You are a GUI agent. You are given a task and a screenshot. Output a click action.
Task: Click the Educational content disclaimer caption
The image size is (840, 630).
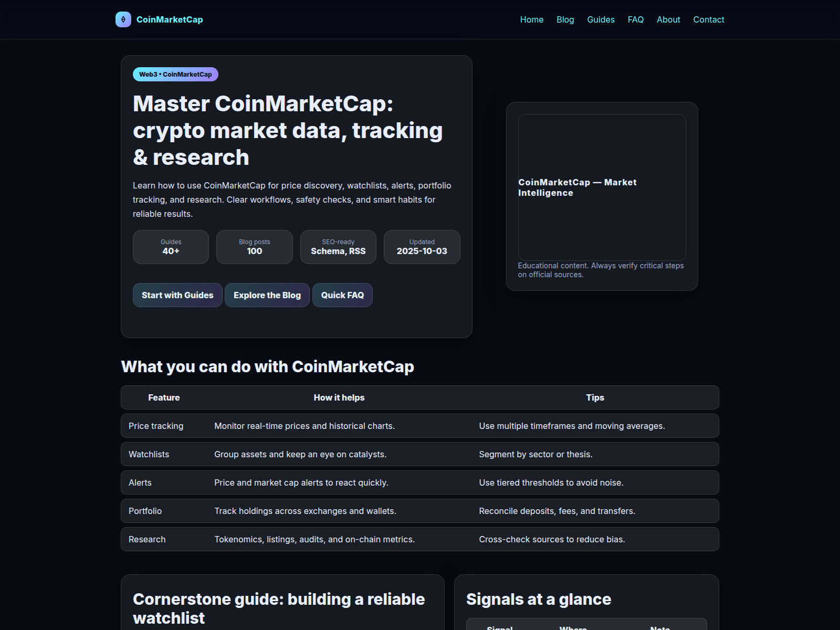click(601, 270)
